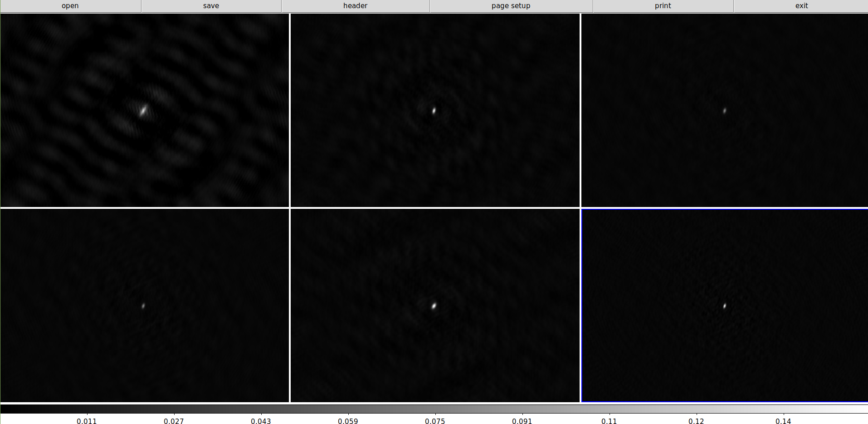This screenshot has height=424, width=868.
Task: Click the save button
Action: coord(211,6)
